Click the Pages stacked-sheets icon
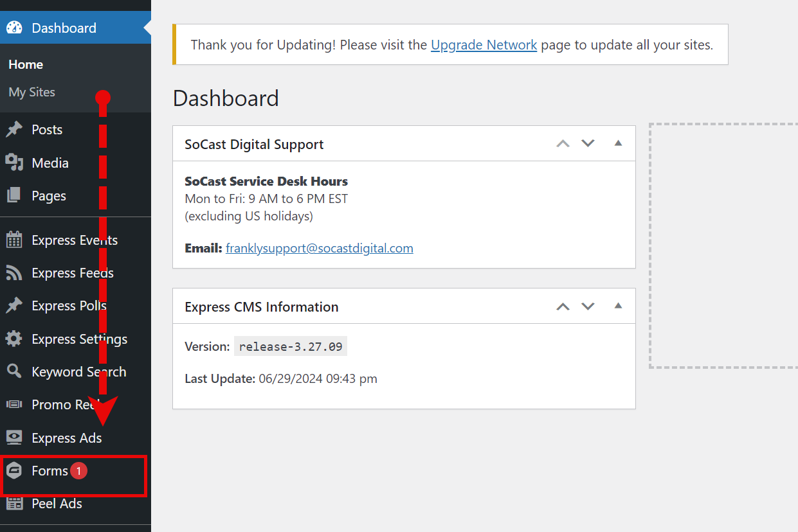 tap(14, 196)
